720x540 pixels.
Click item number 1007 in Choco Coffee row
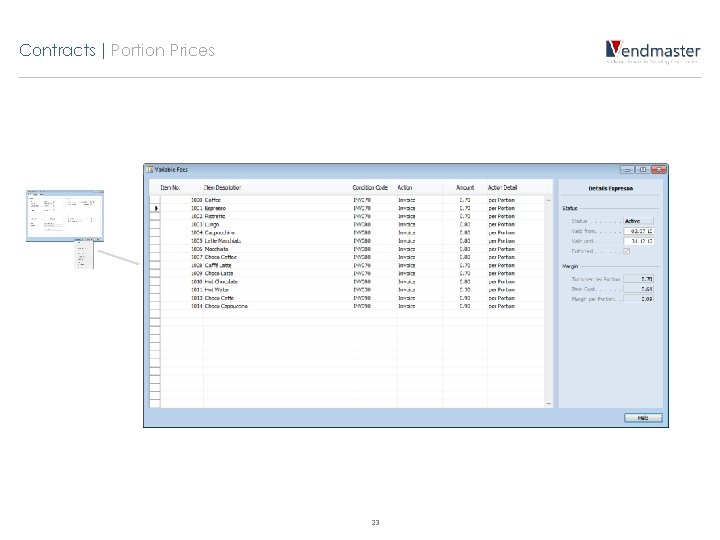tap(197, 257)
